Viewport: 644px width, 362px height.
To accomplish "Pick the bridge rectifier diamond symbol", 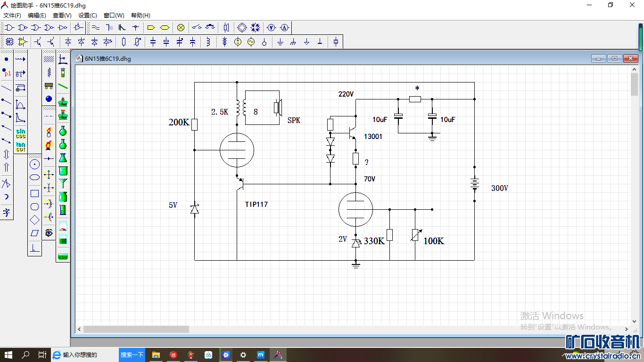I will [x=242, y=27].
